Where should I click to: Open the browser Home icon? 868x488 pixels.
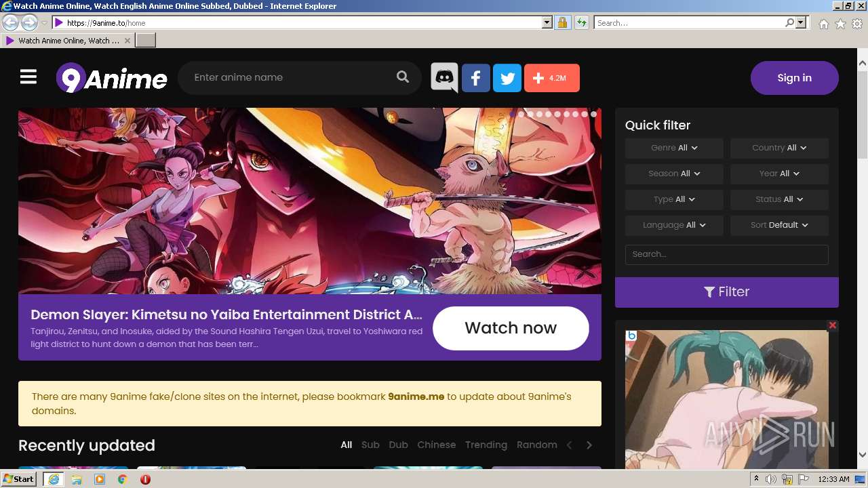pos(823,24)
